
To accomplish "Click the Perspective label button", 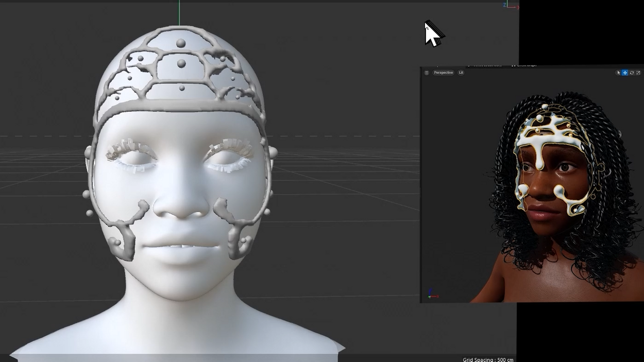I will tap(443, 73).
